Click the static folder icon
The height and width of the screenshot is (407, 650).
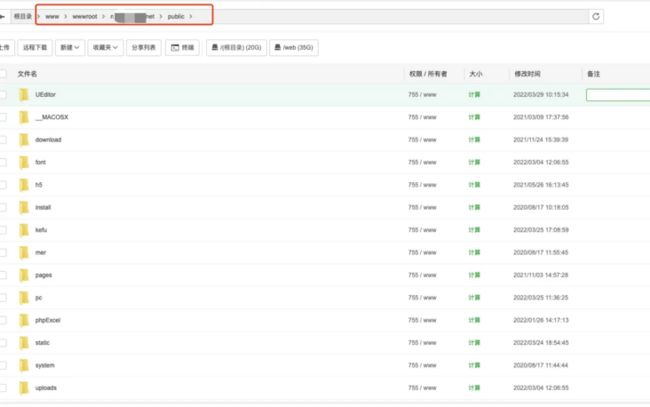pyautogui.click(x=24, y=343)
